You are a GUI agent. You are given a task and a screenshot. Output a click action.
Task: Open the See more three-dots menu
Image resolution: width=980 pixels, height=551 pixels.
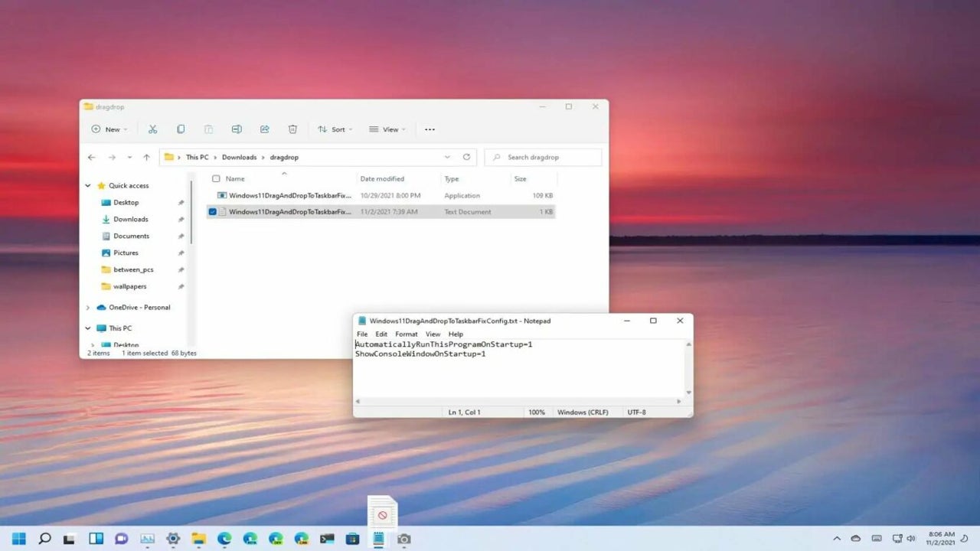click(430, 129)
